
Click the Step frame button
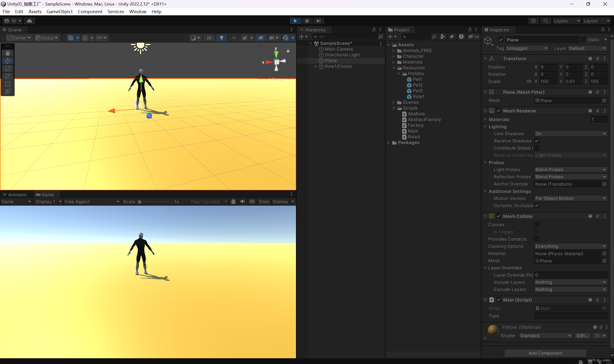coord(319,21)
